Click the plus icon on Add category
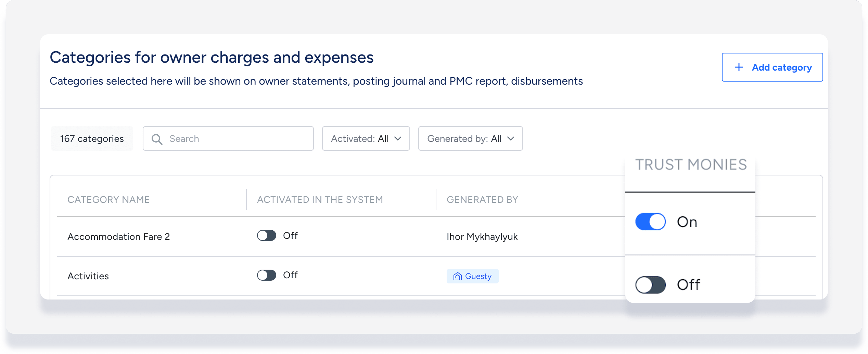 tap(739, 68)
